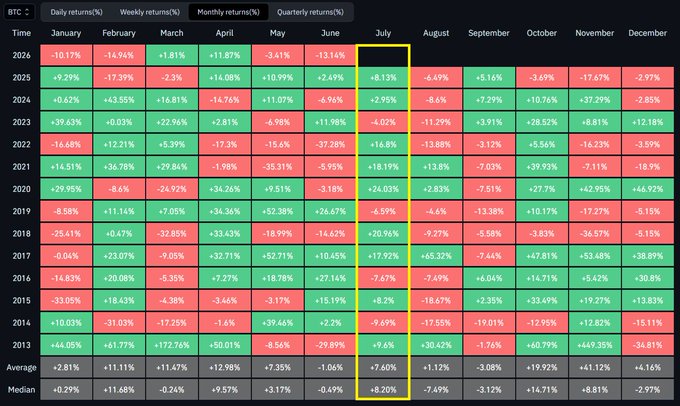Click March 2018 cell -32.85%
The height and width of the screenshot is (406, 680).
pos(172,233)
